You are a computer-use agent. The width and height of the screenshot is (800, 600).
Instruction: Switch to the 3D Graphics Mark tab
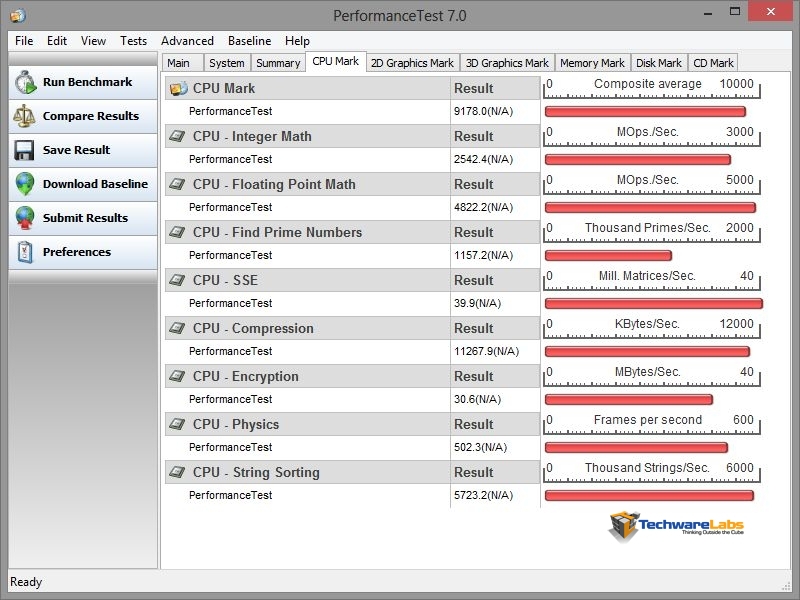coord(507,63)
